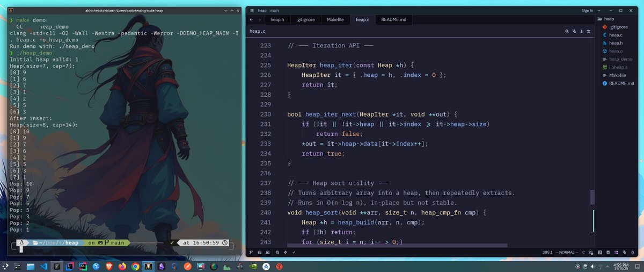Open the debugger bug icon in status bar
This screenshot has height=272, width=644.
tap(608, 252)
